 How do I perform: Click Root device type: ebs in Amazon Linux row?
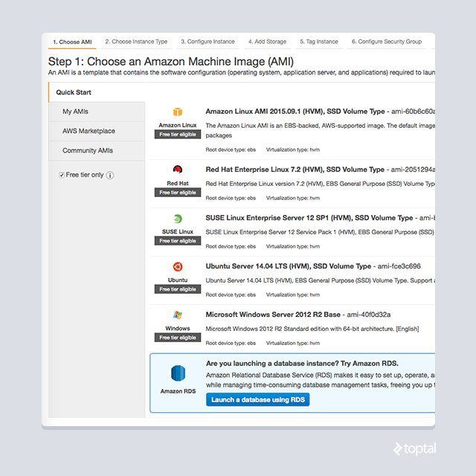click(x=231, y=149)
